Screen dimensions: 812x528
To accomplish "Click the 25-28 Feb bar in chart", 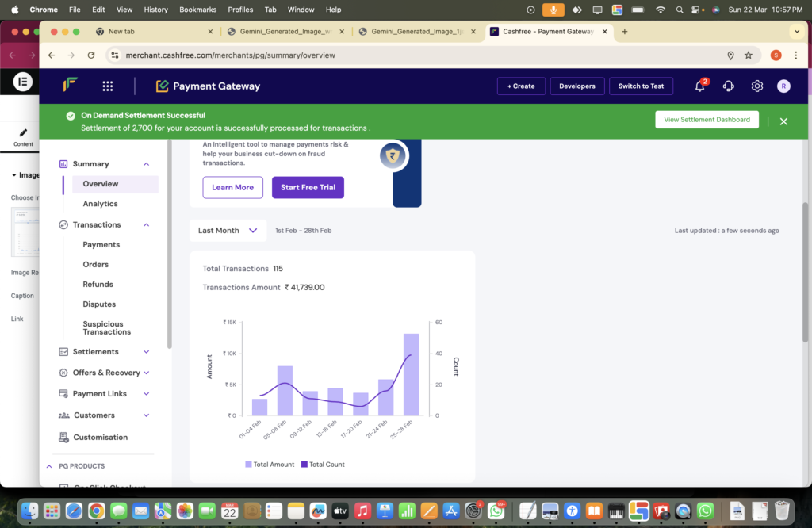I will [x=411, y=375].
